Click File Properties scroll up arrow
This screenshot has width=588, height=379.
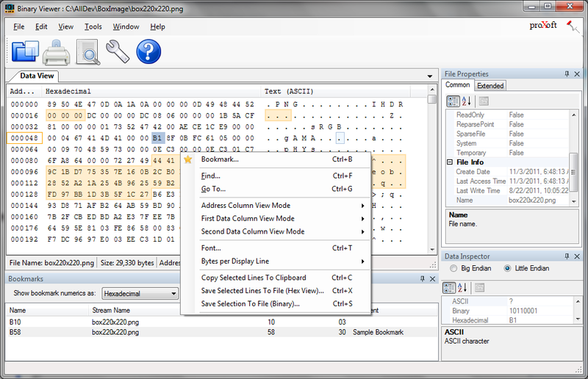pos(574,115)
